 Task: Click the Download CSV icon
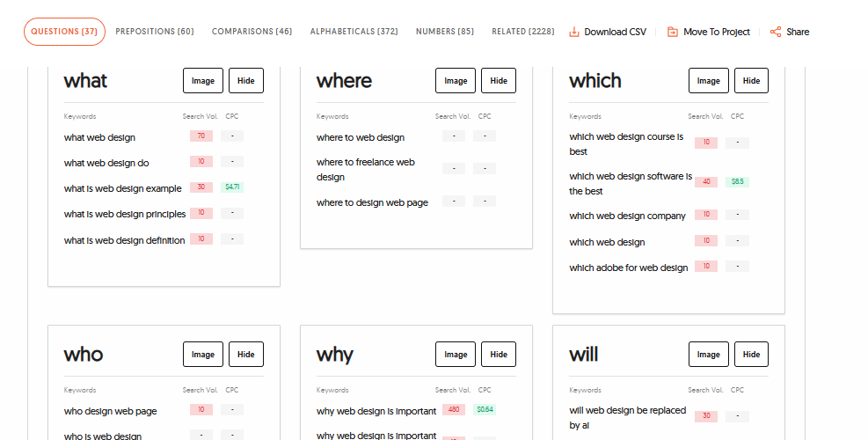[x=574, y=32]
